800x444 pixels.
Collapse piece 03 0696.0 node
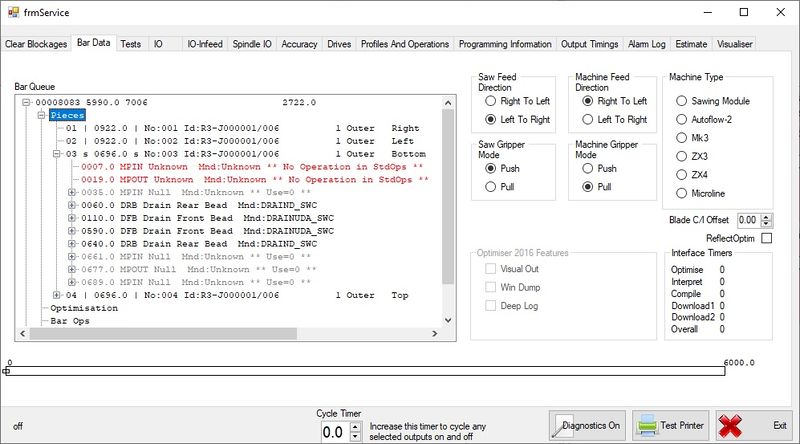click(x=57, y=154)
